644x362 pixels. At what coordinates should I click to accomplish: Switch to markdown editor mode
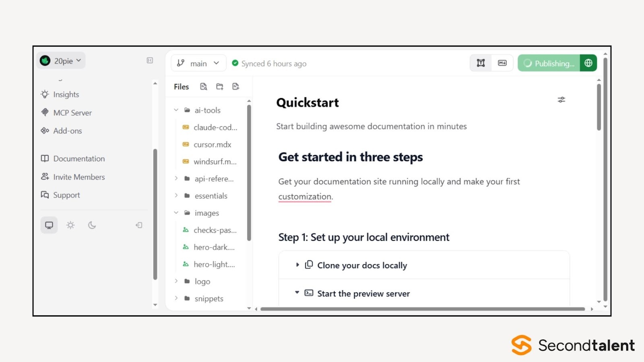(x=502, y=63)
